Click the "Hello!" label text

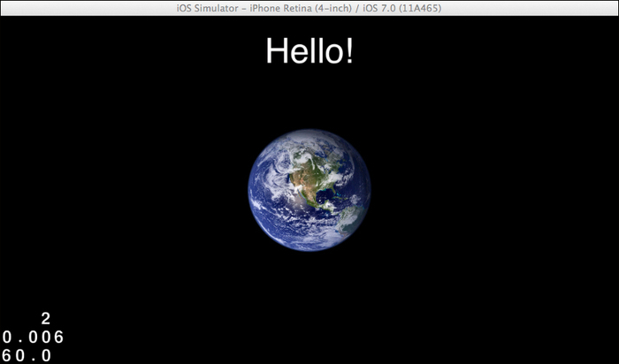click(309, 50)
